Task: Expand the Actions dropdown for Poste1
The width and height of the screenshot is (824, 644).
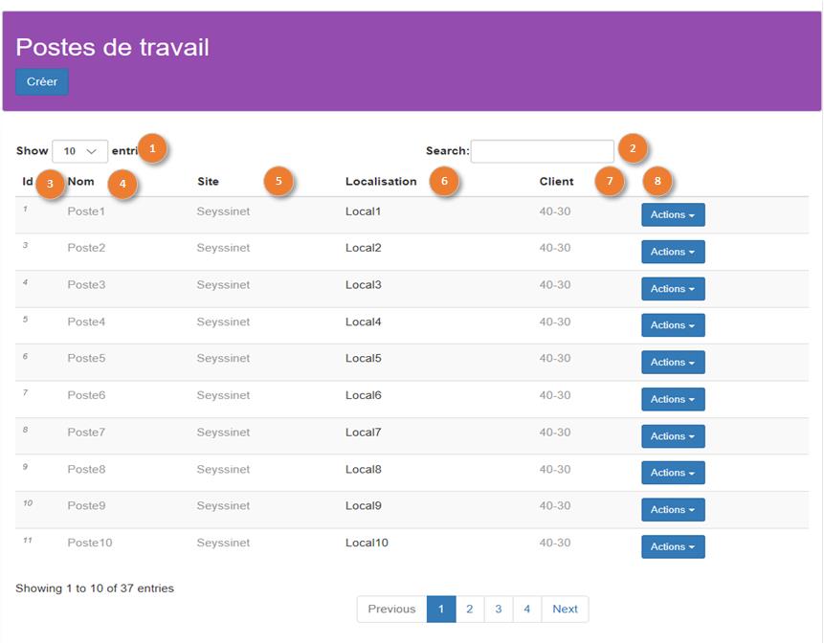Action: [673, 215]
